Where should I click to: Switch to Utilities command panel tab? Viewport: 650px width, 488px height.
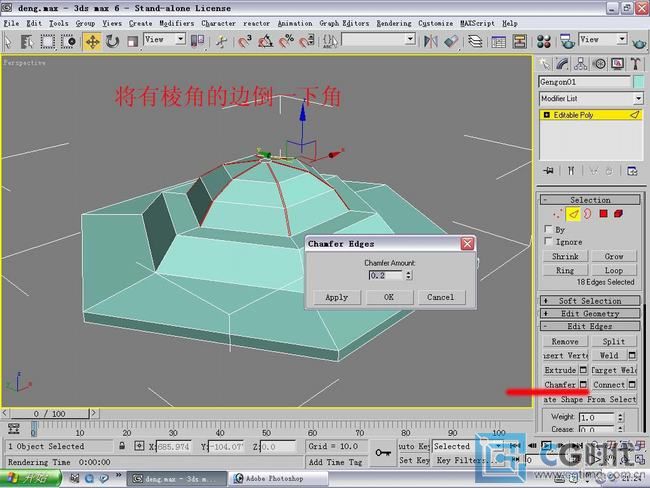coord(635,64)
